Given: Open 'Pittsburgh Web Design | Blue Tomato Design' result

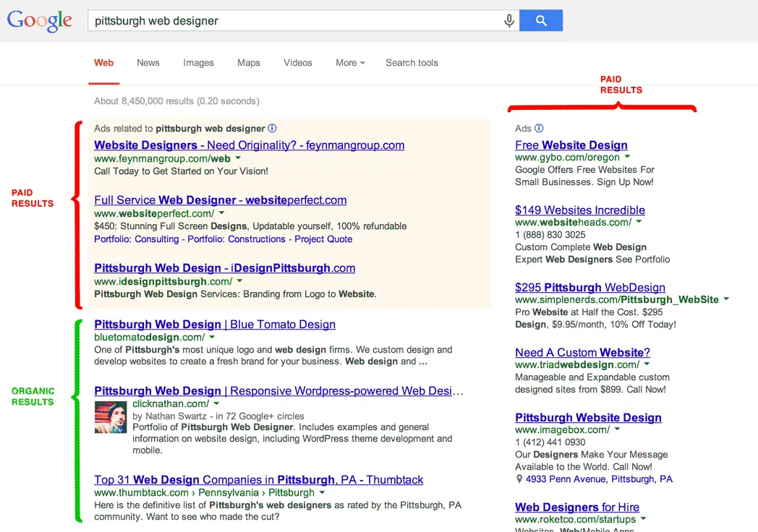Looking at the screenshot, I should [x=215, y=325].
